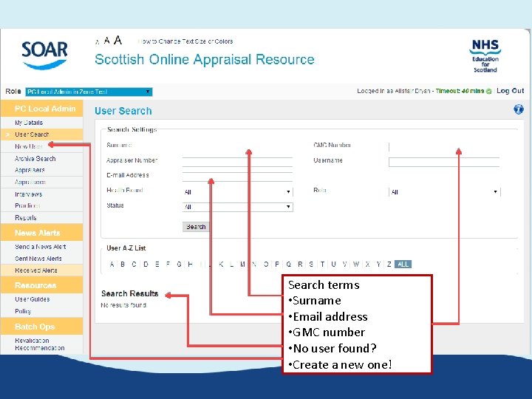Filter A-Z list by letter M
This screenshot has height=399, width=532.
click(x=242, y=265)
